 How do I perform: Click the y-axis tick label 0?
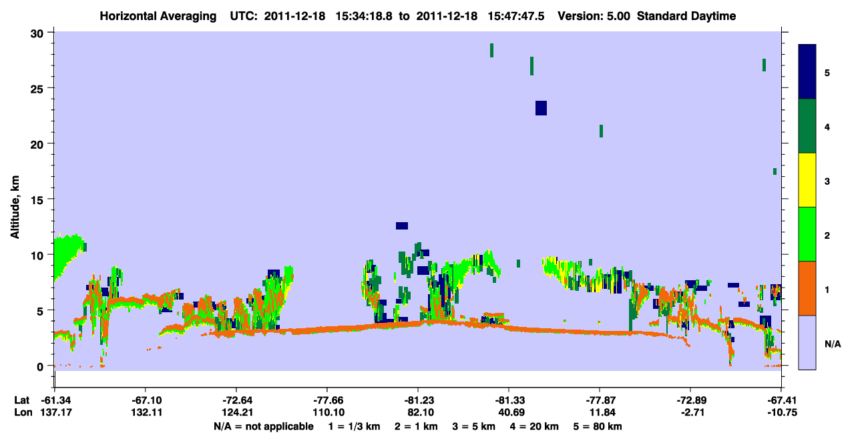coord(41,366)
